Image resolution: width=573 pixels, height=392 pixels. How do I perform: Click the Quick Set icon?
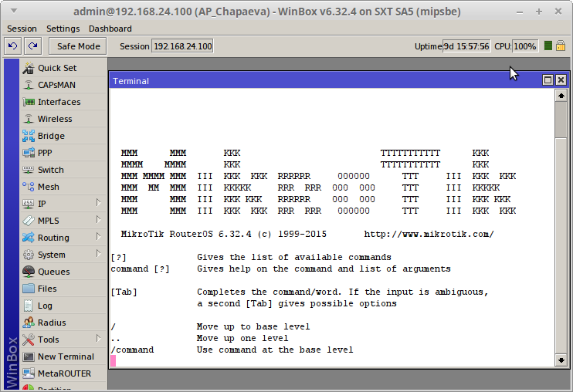coord(28,68)
